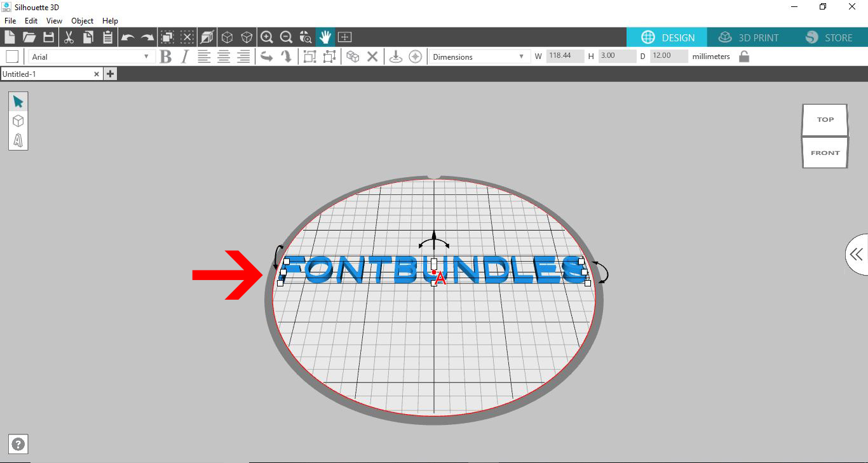This screenshot has height=463, width=868.
Task: Add a new document tab with plus
Action: [111, 74]
